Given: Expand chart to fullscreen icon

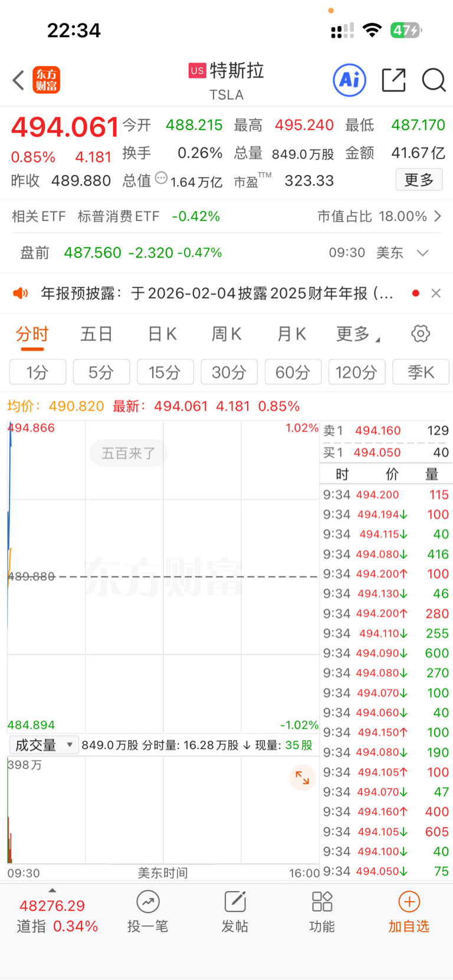Looking at the screenshot, I should 302,778.
